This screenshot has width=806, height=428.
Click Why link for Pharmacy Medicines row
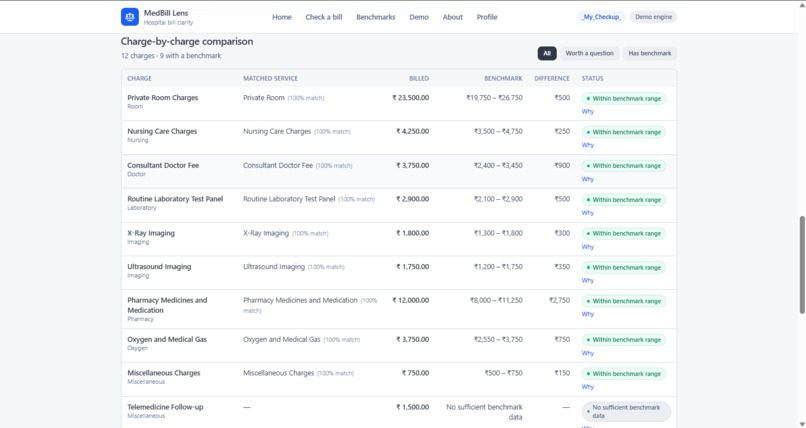(x=588, y=314)
